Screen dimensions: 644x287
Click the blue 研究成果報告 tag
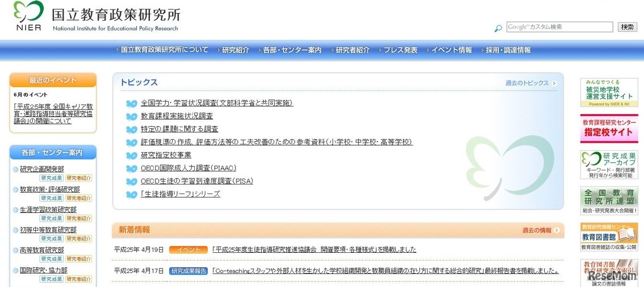pyautogui.click(x=188, y=271)
